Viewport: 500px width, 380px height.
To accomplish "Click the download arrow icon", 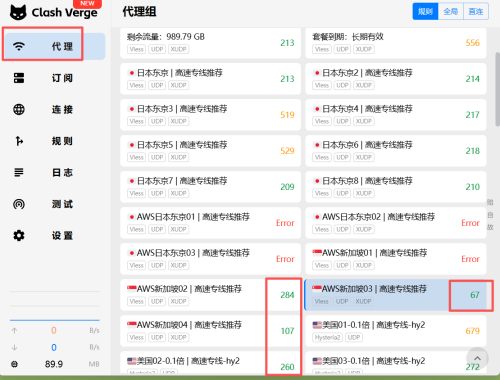I will coord(14,347).
